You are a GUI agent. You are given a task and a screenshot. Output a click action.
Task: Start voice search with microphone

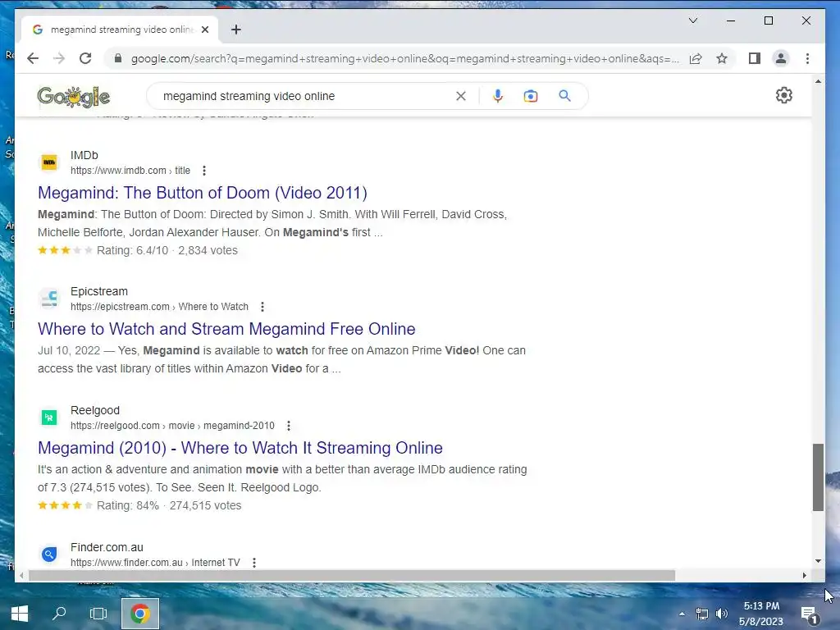(498, 96)
